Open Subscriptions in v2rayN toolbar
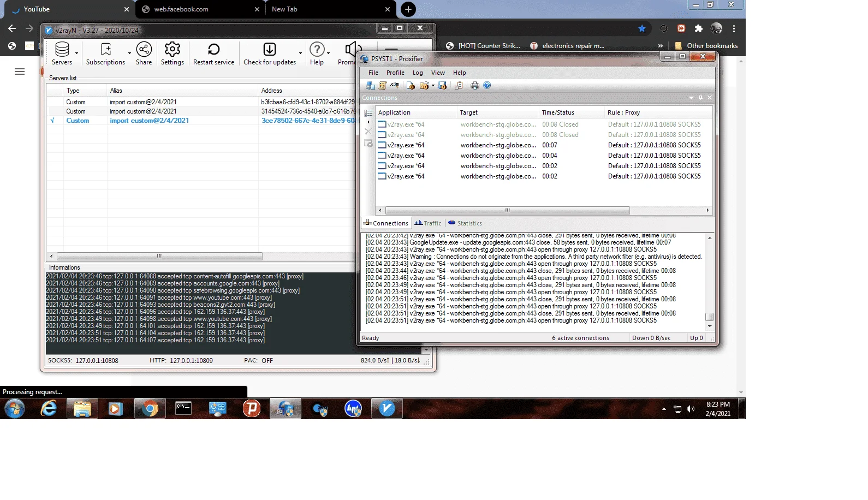This screenshot has height=500, width=868. click(105, 53)
